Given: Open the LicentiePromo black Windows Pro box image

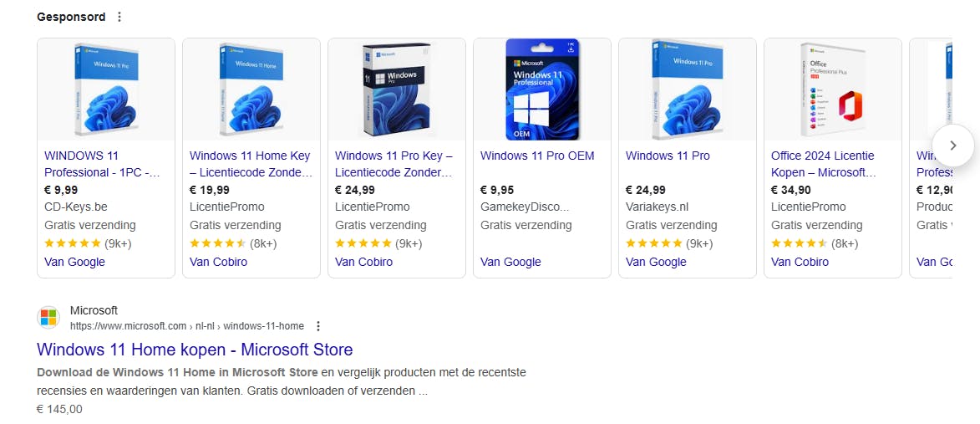Looking at the screenshot, I should tap(397, 89).
